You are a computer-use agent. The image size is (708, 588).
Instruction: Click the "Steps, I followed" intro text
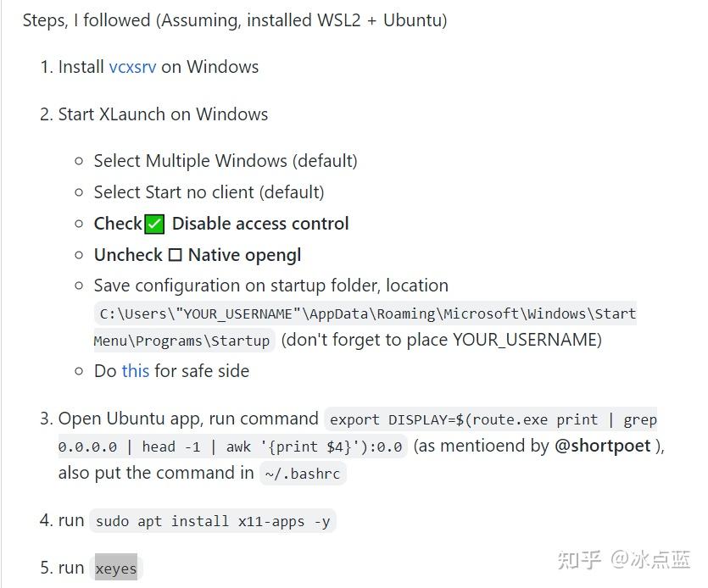point(234,19)
